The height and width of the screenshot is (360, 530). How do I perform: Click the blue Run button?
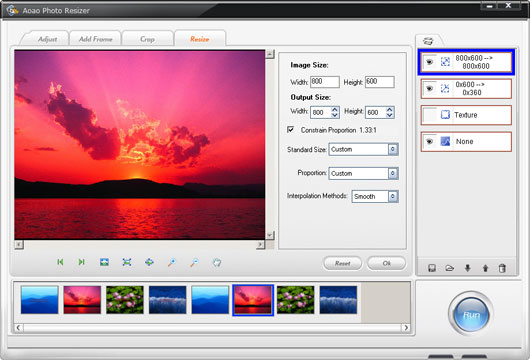(471, 315)
